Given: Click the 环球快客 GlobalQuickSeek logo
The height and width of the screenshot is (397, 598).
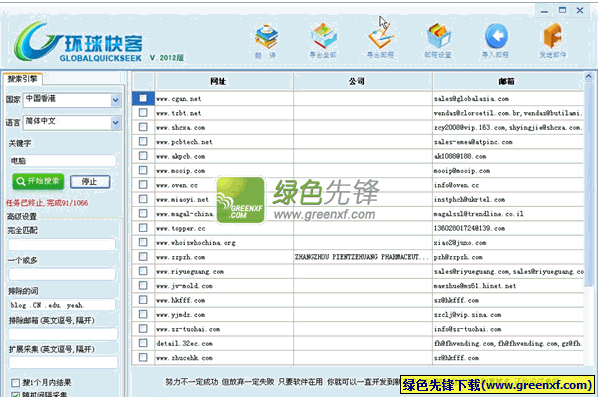Looking at the screenshot, I should (x=79, y=42).
